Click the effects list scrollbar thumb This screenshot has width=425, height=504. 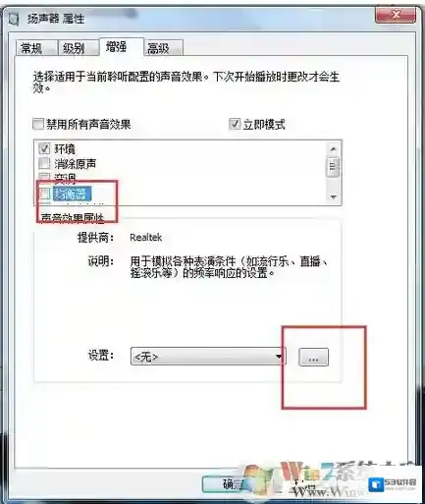pyautogui.click(x=334, y=167)
